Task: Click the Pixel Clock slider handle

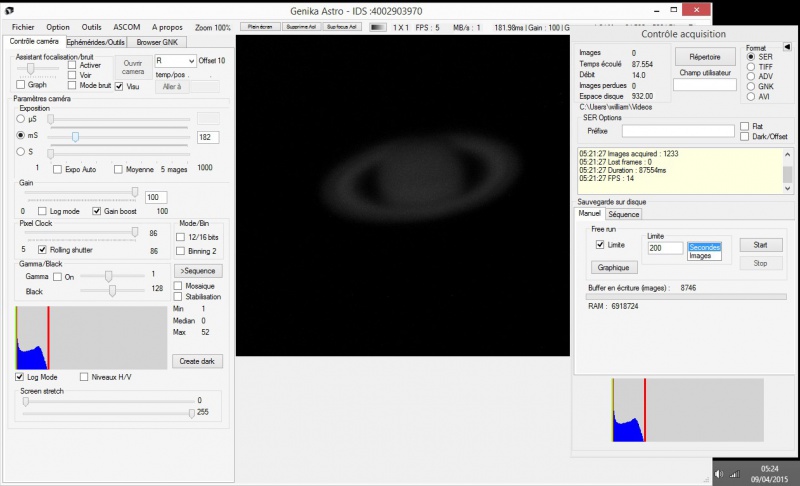Action: [x=135, y=233]
